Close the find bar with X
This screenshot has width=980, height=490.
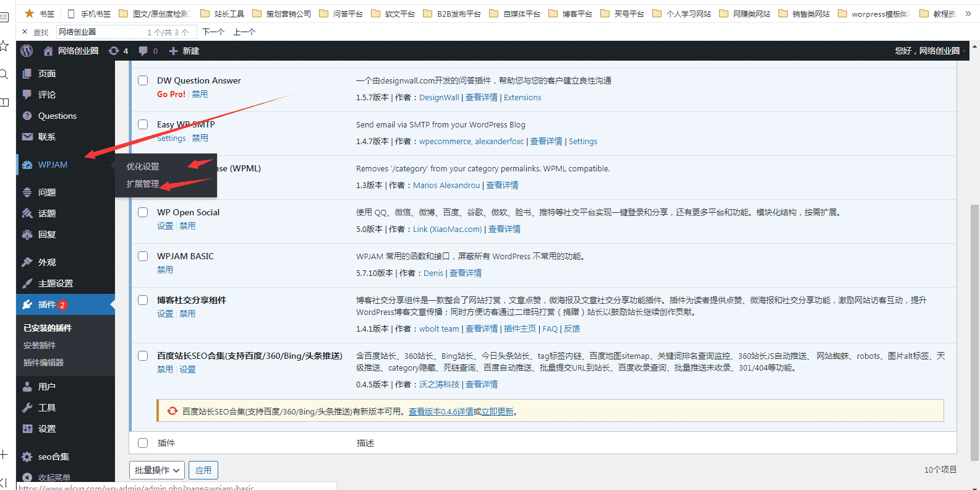coord(24,32)
